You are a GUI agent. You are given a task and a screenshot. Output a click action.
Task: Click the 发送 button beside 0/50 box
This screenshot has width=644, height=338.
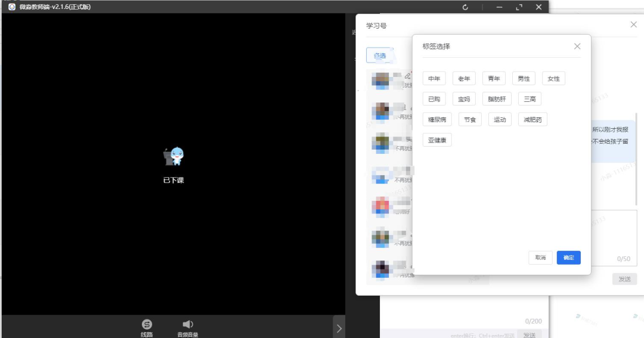625,279
